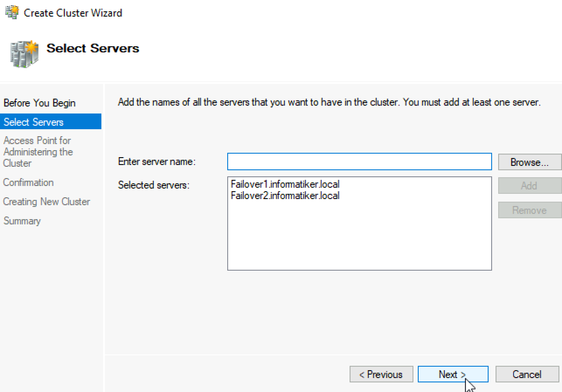Click the Select Servers page heading

[93, 48]
